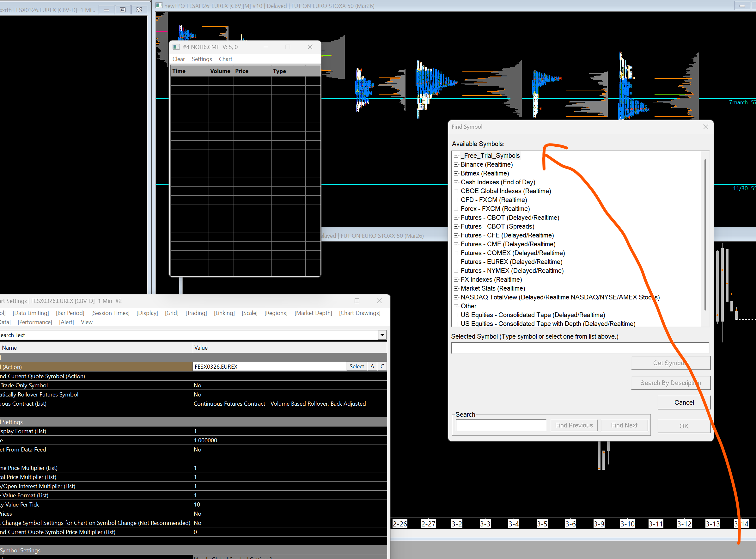Click Clear in the NQH6.CME window

pos(178,59)
